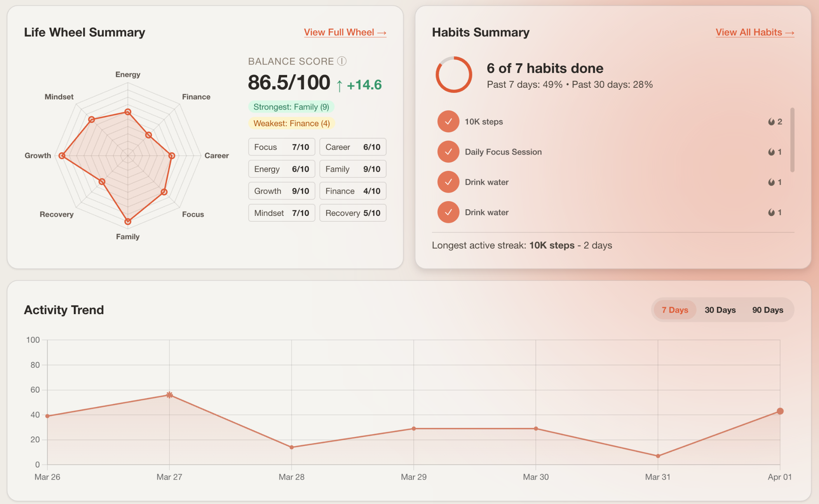The width and height of the screenshot is (819, 504).
Task: Uncheck the 10K steps habit completion
Action: [448, 121]
